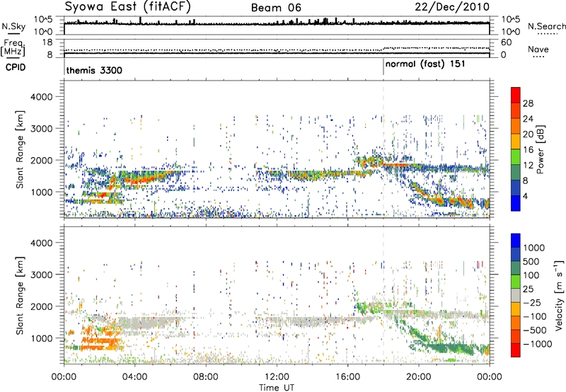The image size is (566, 392).
Task: Click the solid line sample under N.Sky
Action: (14, 33)
